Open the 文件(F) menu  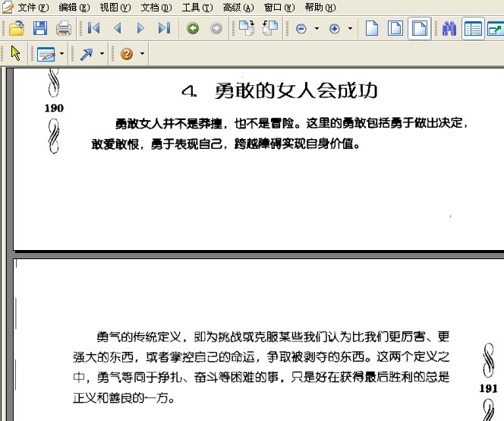tap(33, 7)
